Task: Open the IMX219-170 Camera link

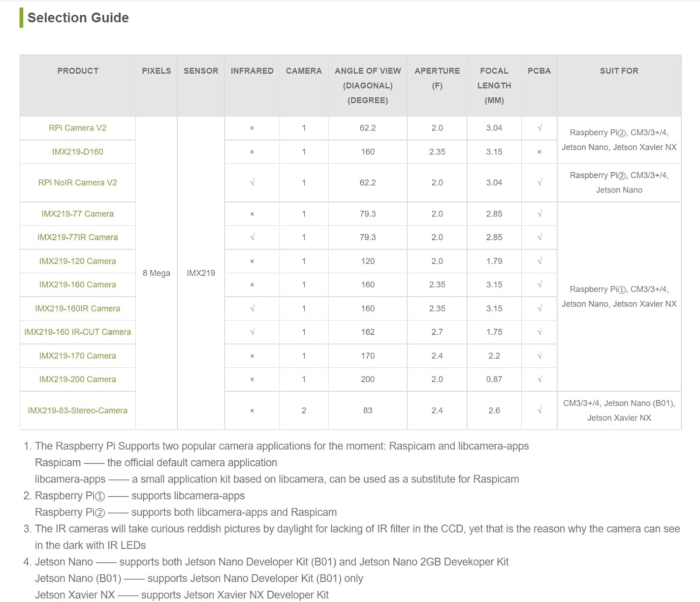Action: coord(77,356)
